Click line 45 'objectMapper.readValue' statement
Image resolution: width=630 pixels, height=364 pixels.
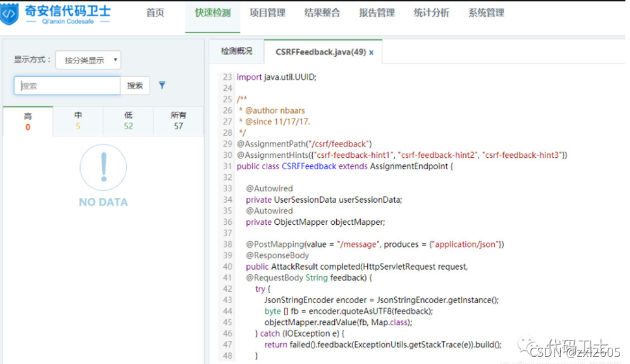(338, 322)
